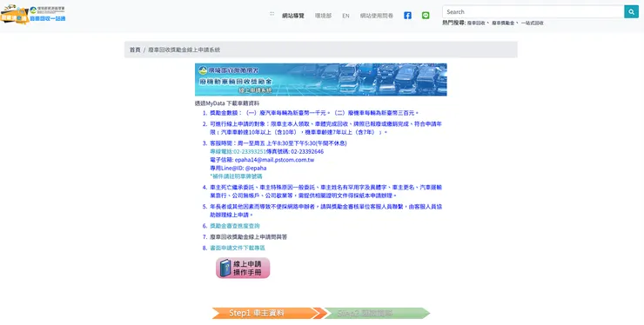Select hot search term 廢車回收
Viewport: 644px width, 325px height.
(x=476, y=23)
